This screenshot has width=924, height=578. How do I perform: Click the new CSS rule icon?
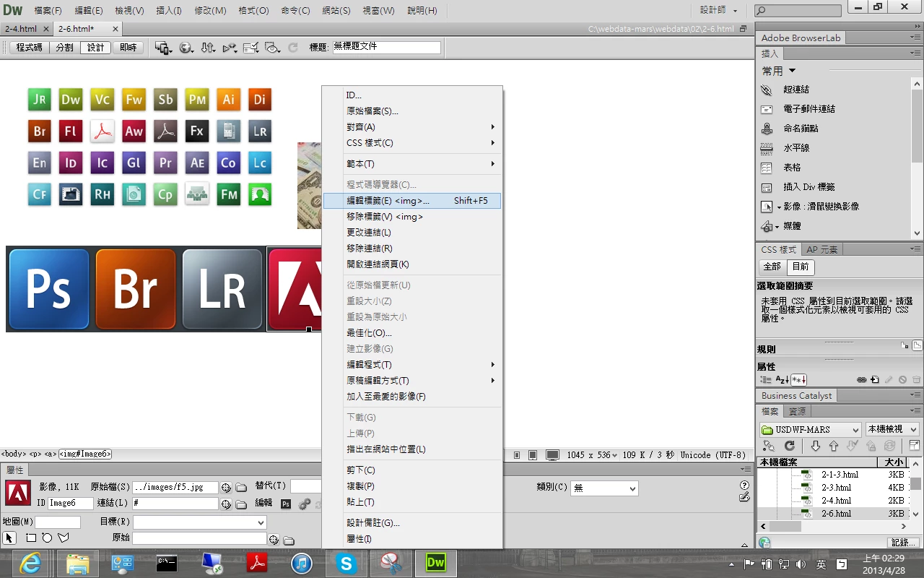(x=875, y=379)
